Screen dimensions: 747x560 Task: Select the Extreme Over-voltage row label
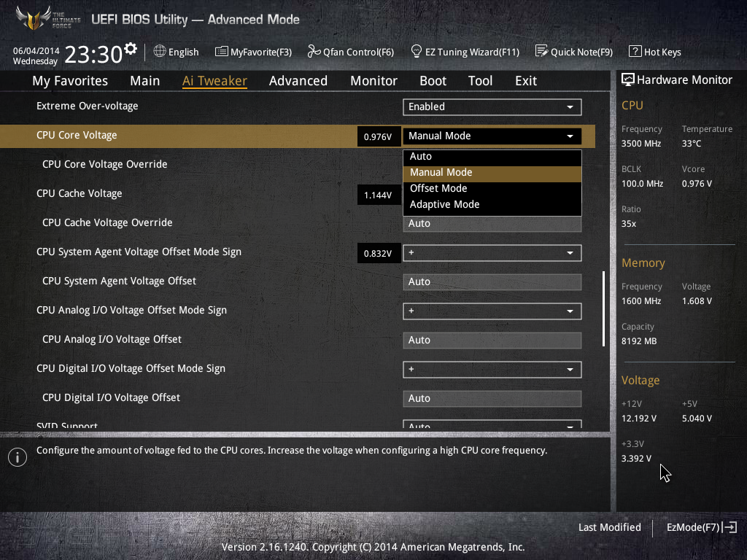[88, 106]
